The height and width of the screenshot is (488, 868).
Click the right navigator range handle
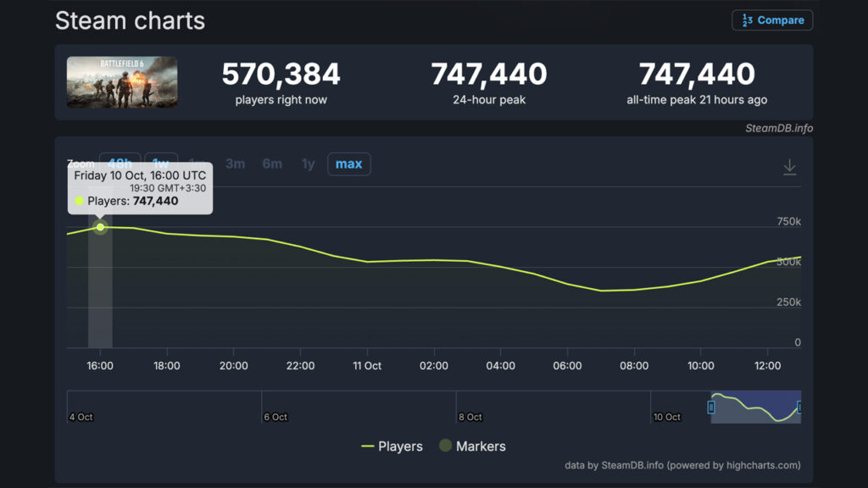[x=799, y=408]
